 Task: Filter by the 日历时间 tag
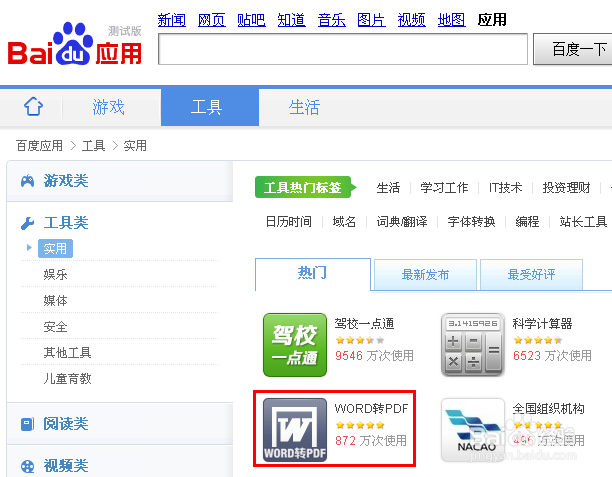289,222
